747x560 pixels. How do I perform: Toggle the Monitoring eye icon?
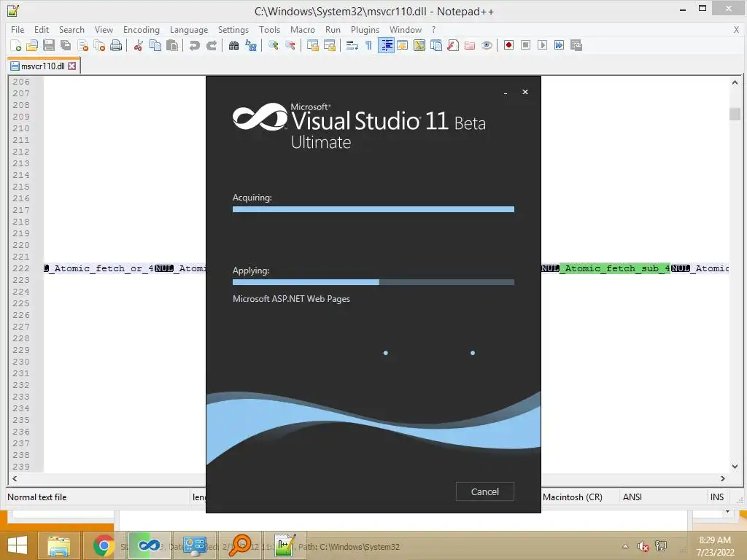tap(487, 45)
